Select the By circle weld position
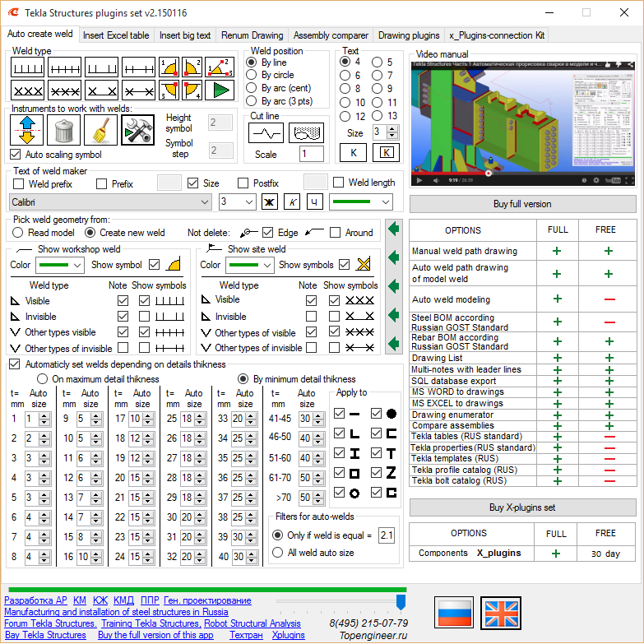This screenshot has width=644, height=644. point(252,76)
